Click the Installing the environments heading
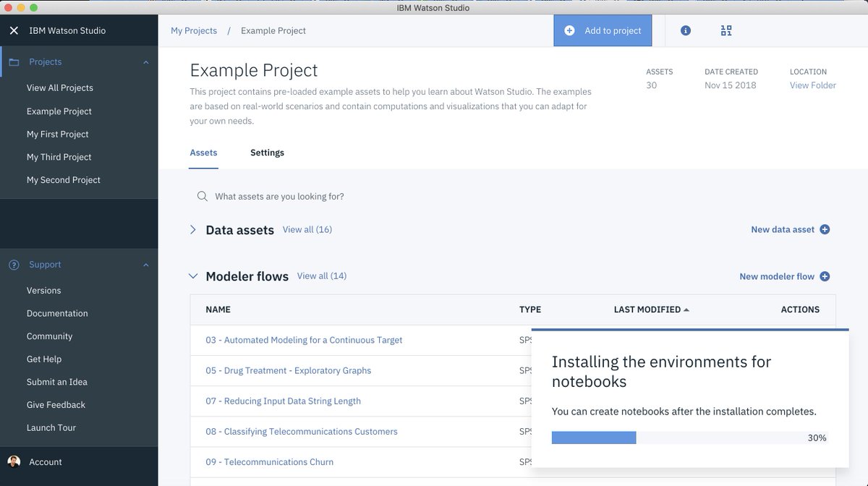The image size is (868, 486). [662, 371]
